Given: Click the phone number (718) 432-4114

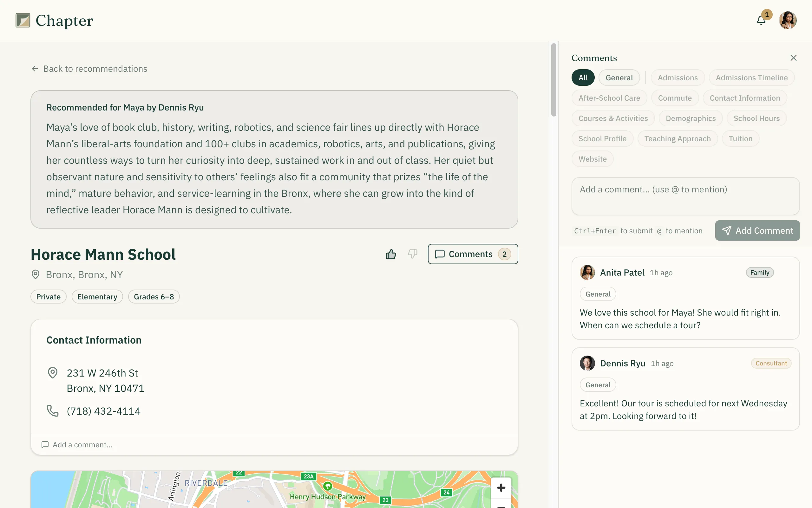Looking at the screenshot, I should (103, 411).
